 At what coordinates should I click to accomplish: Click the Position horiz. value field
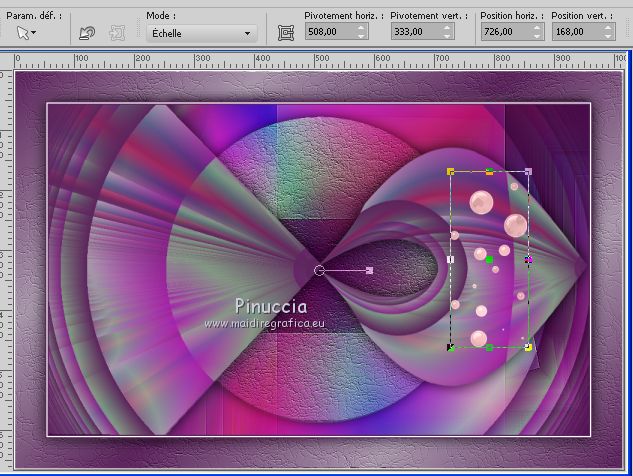500,32
